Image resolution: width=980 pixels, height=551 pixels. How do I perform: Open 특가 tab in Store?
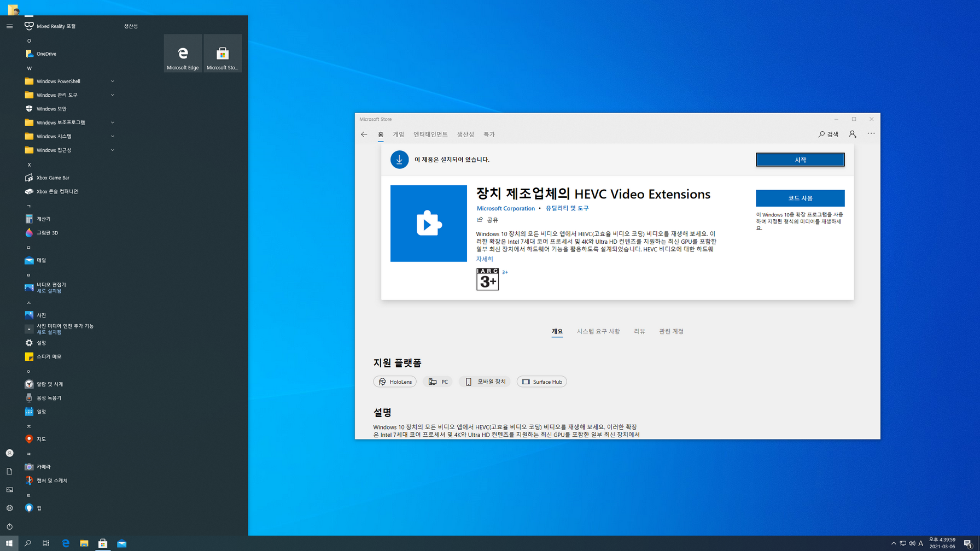coord(489,134)
